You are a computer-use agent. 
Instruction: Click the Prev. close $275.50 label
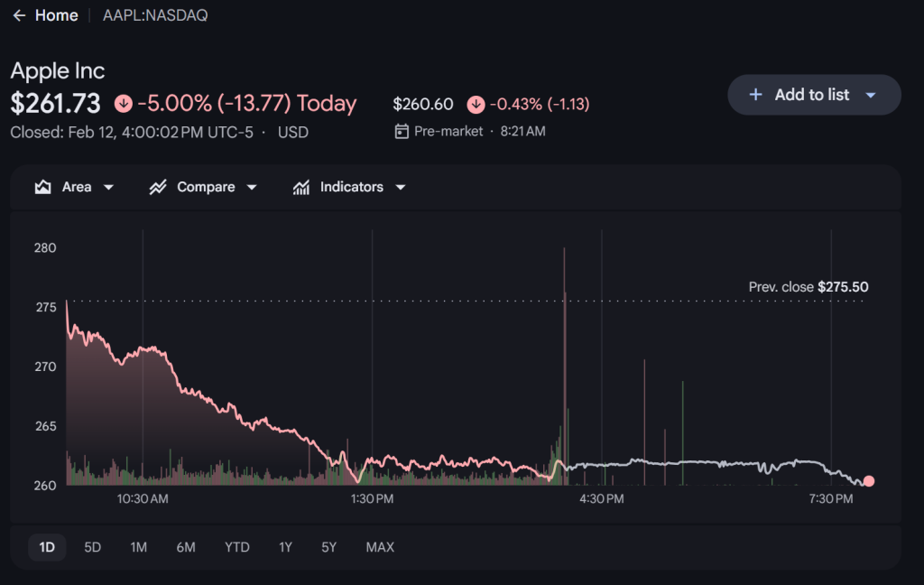pyautogui.click(x=808, y=287)
